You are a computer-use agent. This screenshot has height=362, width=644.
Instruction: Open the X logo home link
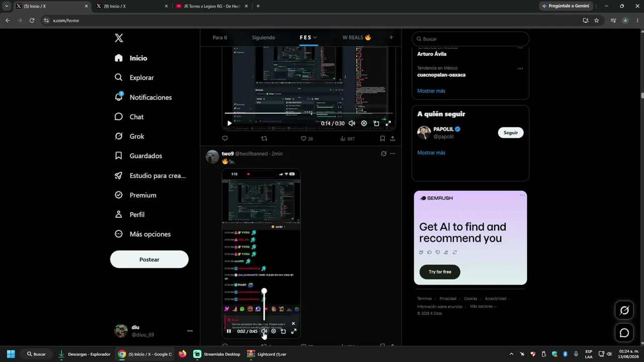(119, 38)
